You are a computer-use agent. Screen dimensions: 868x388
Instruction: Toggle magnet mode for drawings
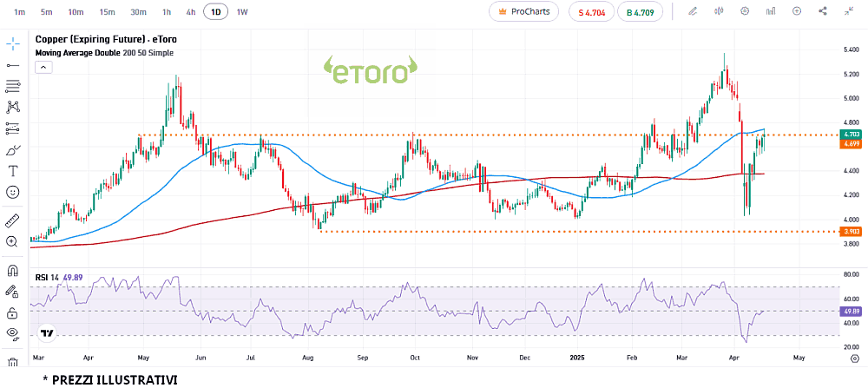coord(13,270)
